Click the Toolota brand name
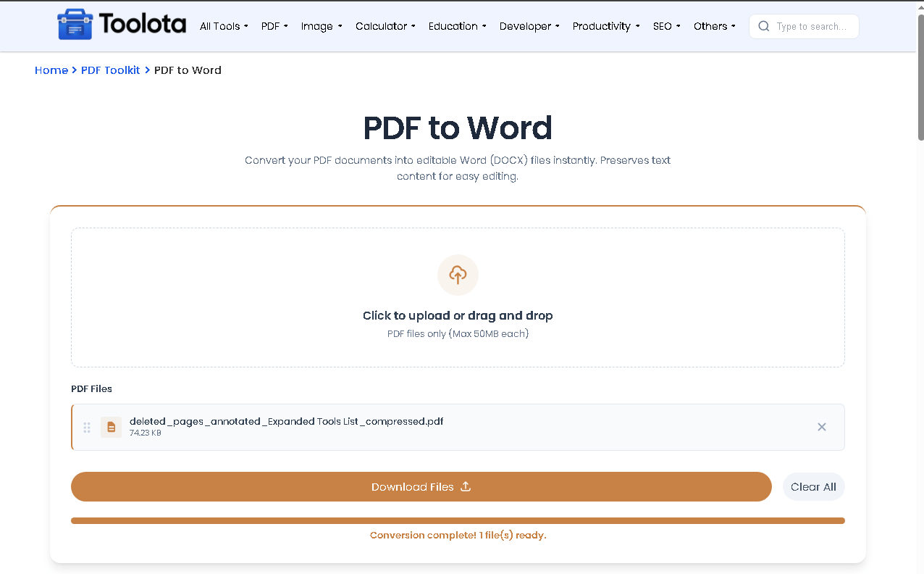The width and height of the screenshot is (924, 574). point(143,25)
